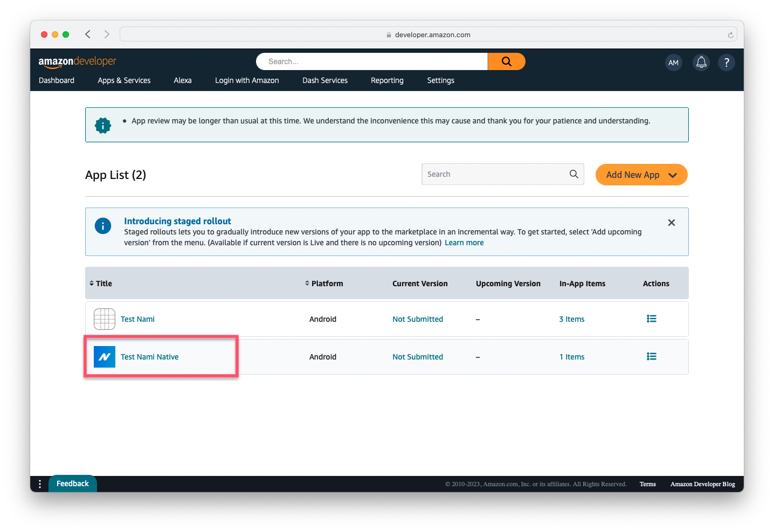Open Apps & Services menu
Image resolution: width=774 pixels, height=532 pixels.
(124, 80)
